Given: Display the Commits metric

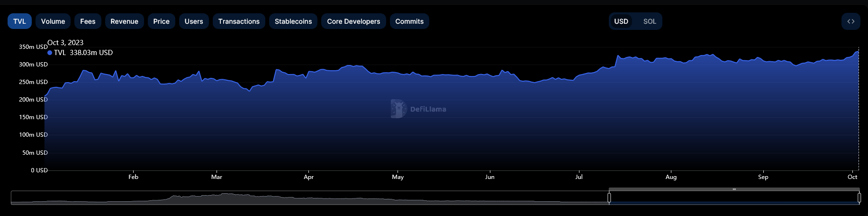Looking at the screenshot, I should tap(409, 21).
